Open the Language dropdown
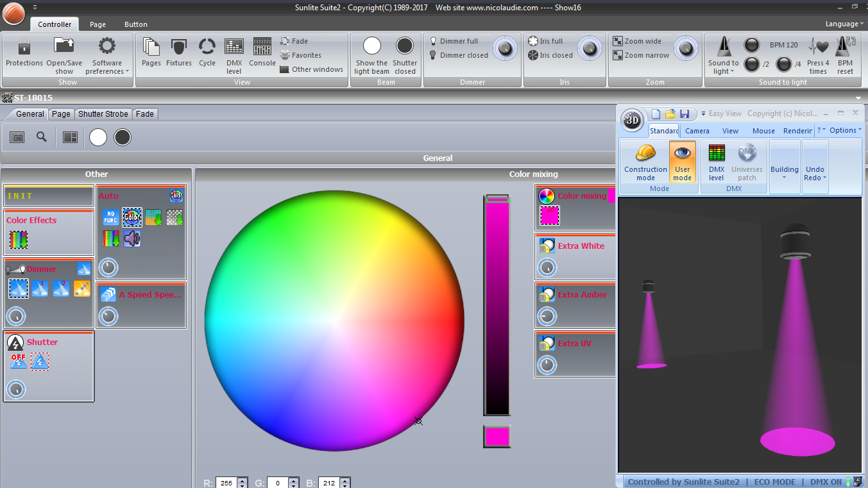Image resolution: width=868 pixels, height=488 pixels. (844, 24)
